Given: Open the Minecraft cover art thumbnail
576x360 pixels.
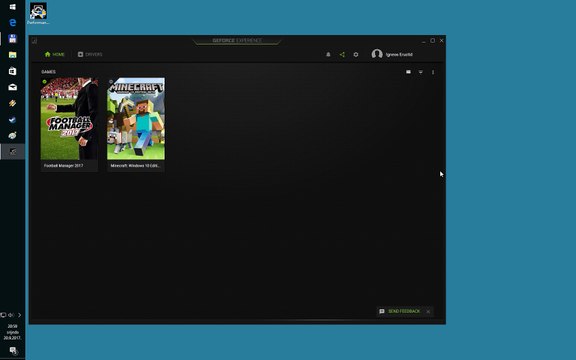Looking at the screenshot, I should coord(136,119).
